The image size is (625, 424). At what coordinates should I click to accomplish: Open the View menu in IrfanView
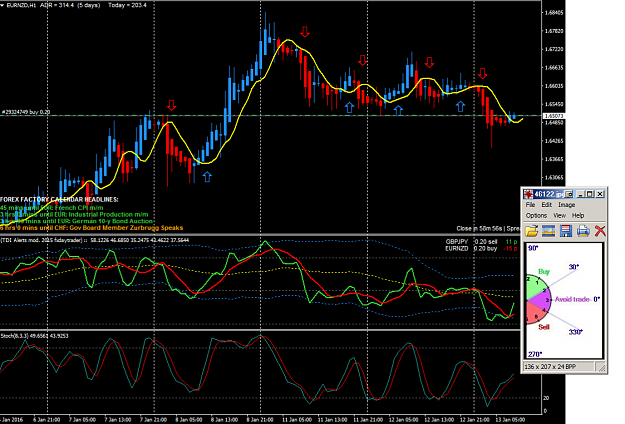559,215
